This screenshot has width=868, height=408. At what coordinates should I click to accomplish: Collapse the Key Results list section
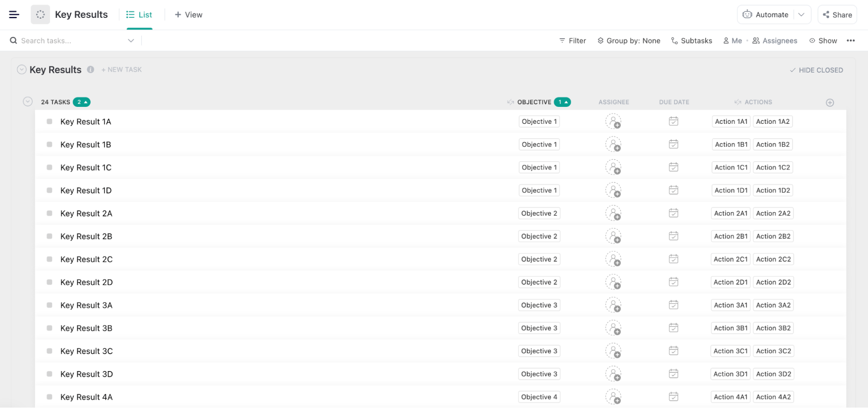point(22,70)
